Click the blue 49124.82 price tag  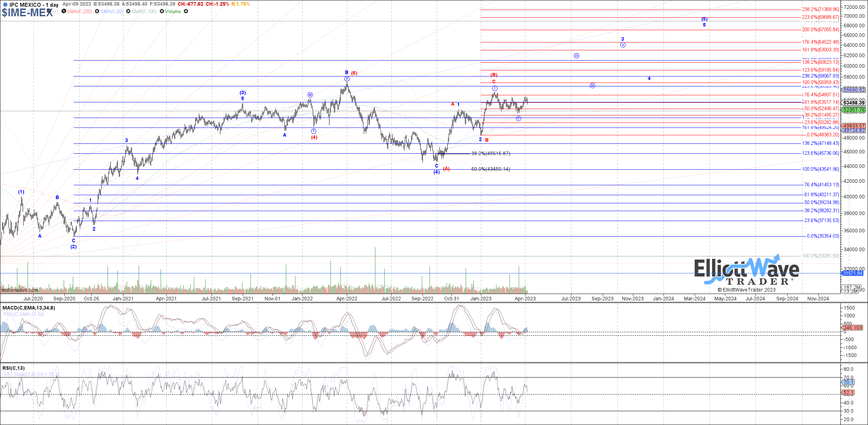click(854, 130)
